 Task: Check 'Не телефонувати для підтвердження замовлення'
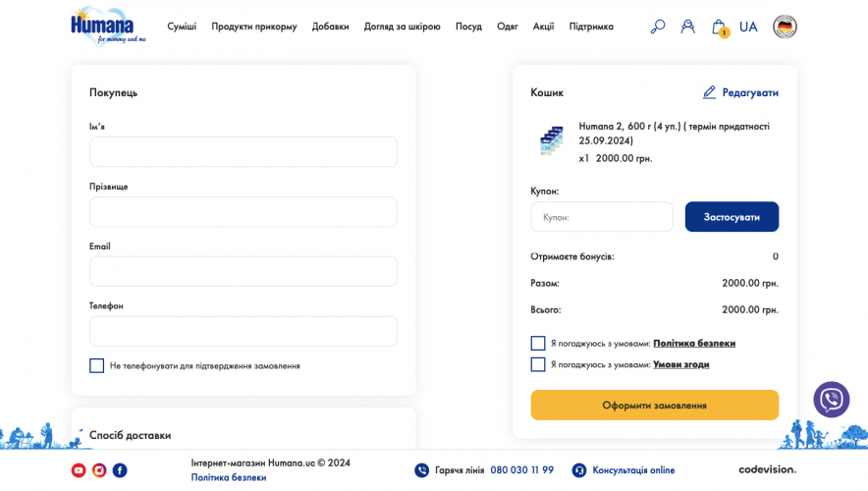click(97, 365)
